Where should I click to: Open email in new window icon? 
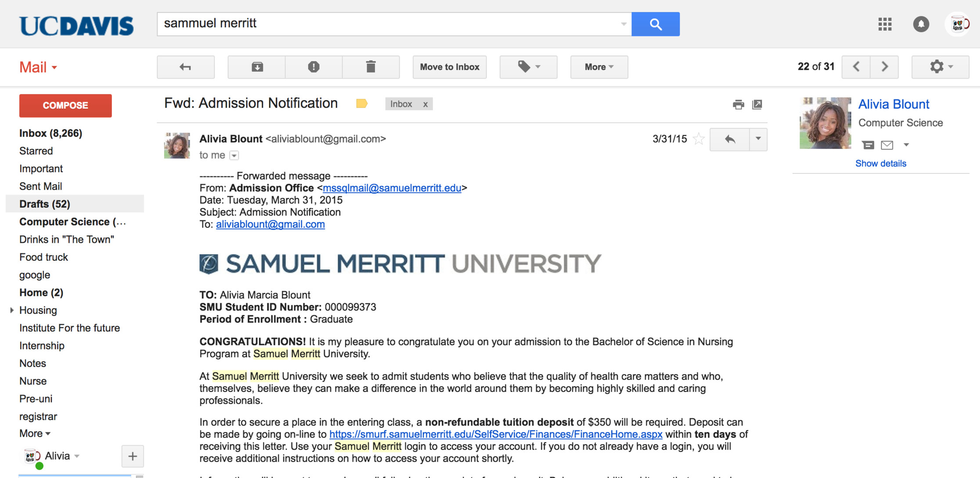pyautogui.click(x=757, y=104)
